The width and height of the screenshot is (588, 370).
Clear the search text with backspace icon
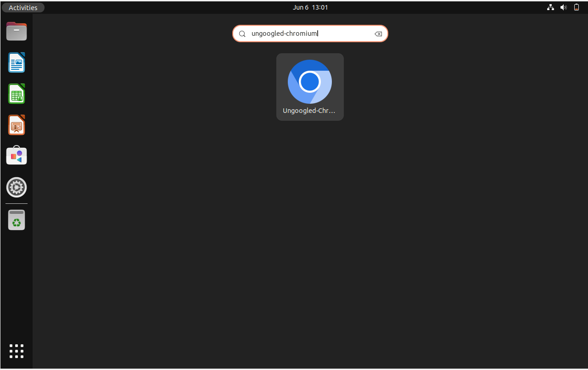pos(378,34)
